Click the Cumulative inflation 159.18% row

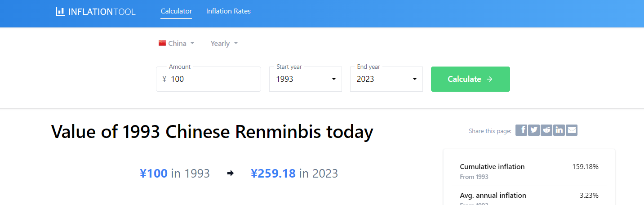529,171
